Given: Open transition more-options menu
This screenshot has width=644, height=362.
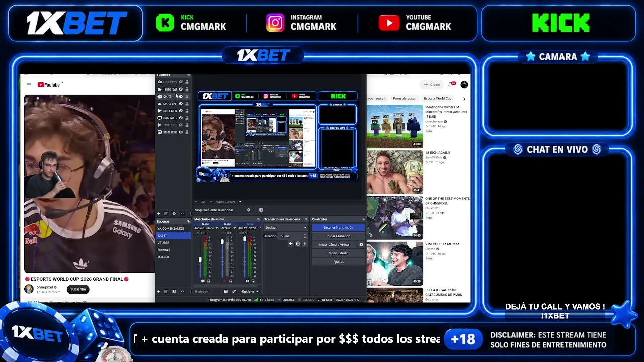Looking at the screenshot, I should click(x=304, y=244).
